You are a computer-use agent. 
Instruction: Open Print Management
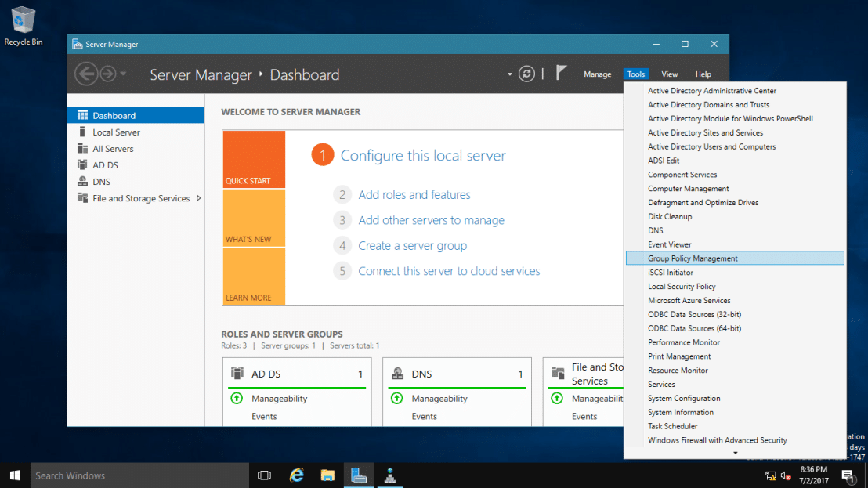[735, 356]
